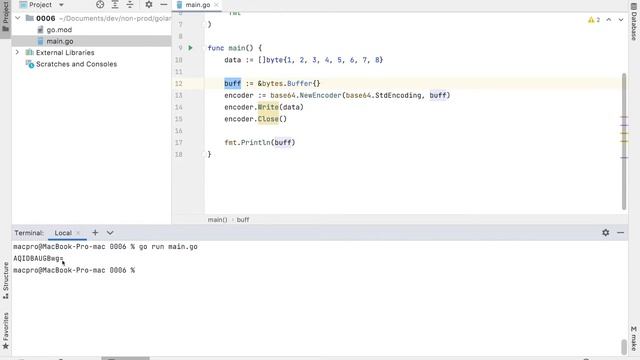Viewport: 640px width, 360px height.
Task: Click the empty terminal prompt line
Action: click(x=74, y=270)
